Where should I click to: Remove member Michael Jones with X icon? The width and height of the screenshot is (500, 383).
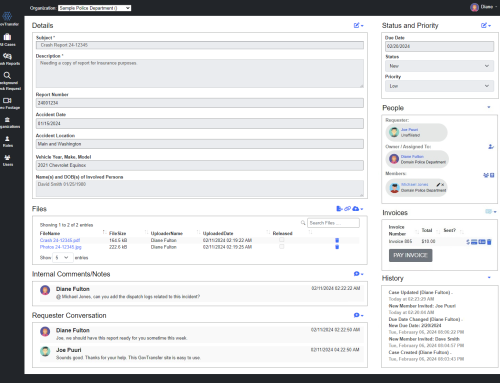pos(443,185)
